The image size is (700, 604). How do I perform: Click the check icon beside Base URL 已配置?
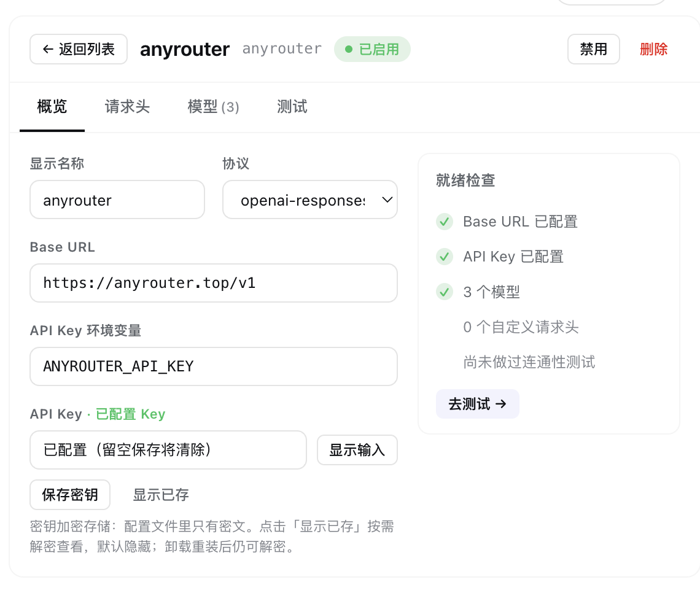pos(445,222)
